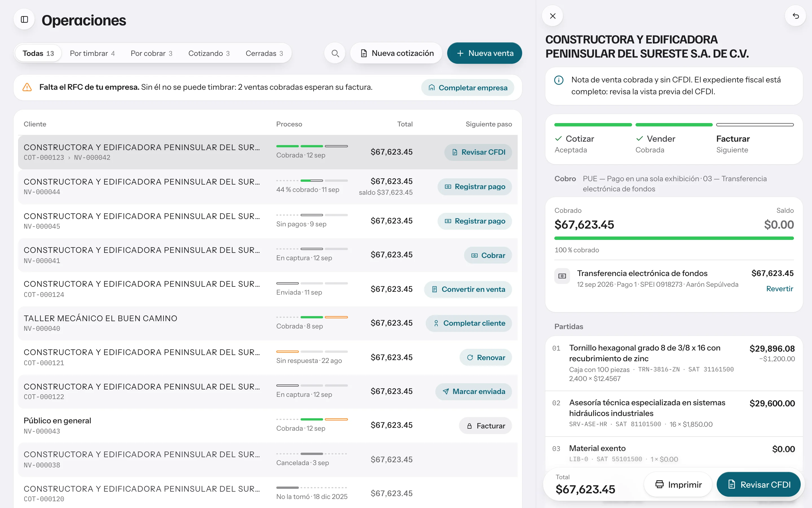The width and height of the screenshot is (812, 508).
Task: Click the 100 % cobrado progress bar
Action: [x=674, y=238]
